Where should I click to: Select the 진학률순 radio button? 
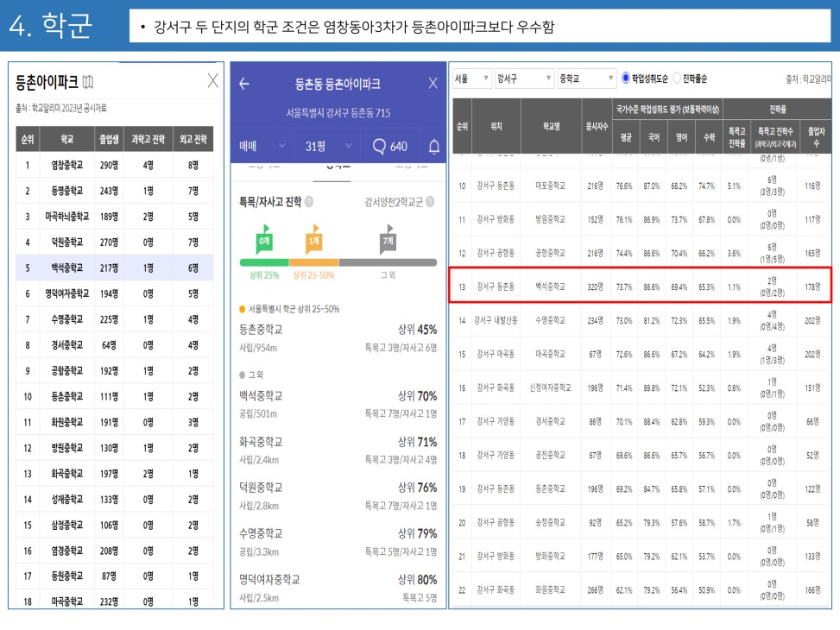click(677, 79)
